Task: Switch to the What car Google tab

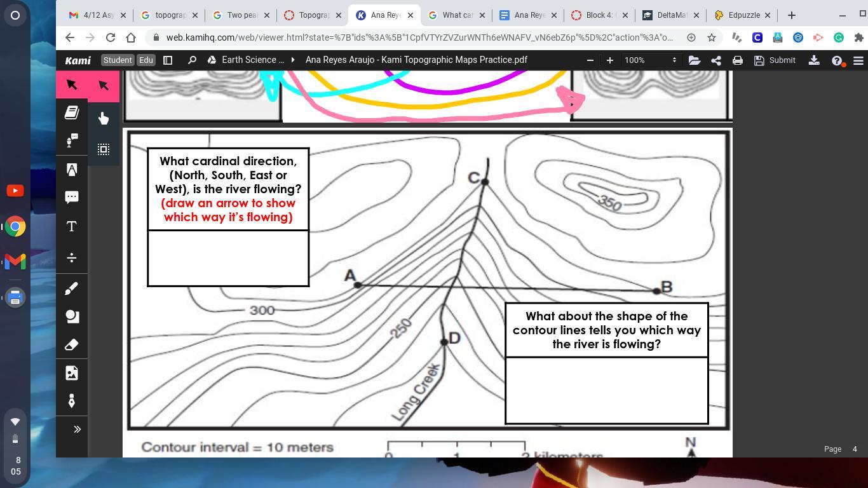Action: [457, 15]
